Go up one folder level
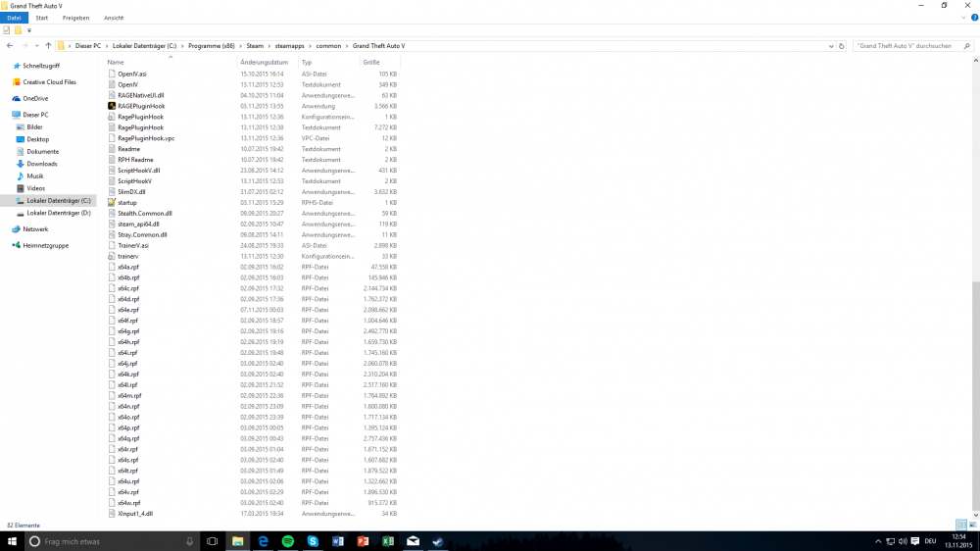Screen dimensions: 980x551 click(48, 46)
